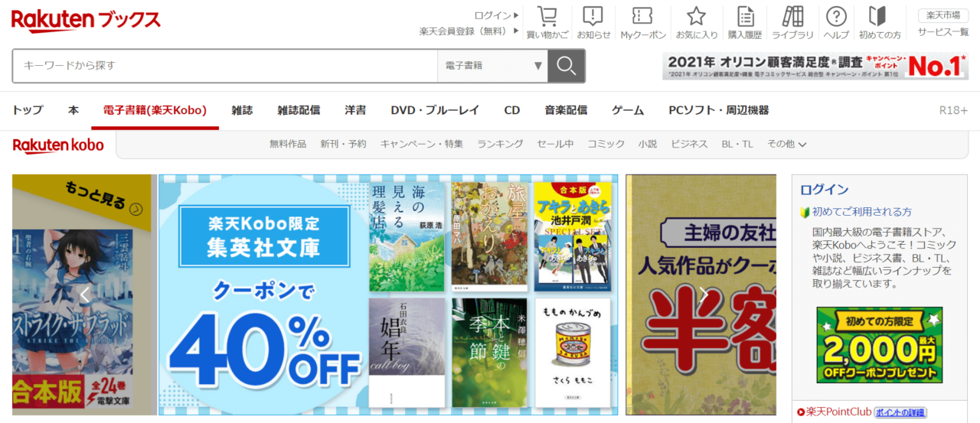Open 無料作品 in Kobo menu

pyautogui.click(x=288, y=144)
